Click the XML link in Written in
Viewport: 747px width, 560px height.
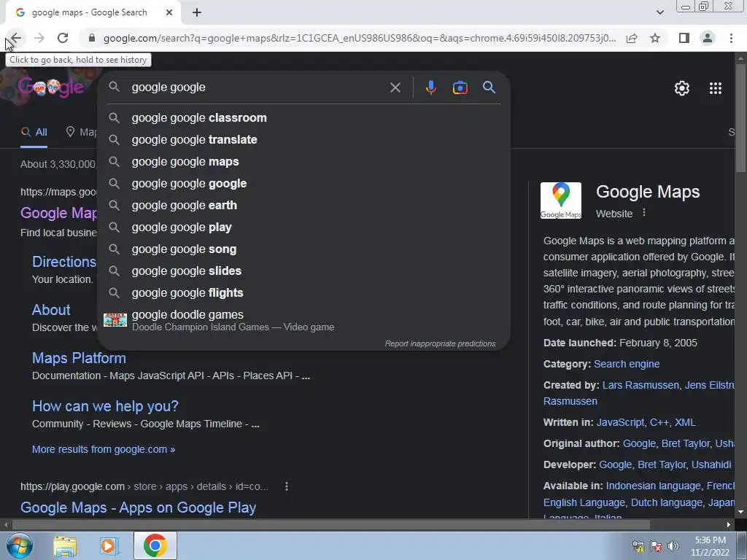685,422
